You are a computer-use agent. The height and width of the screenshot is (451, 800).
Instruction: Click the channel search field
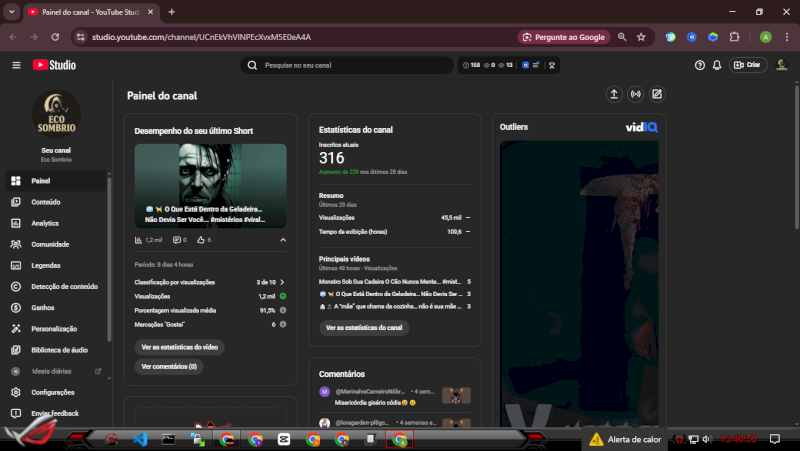click(x=350, y=65)
